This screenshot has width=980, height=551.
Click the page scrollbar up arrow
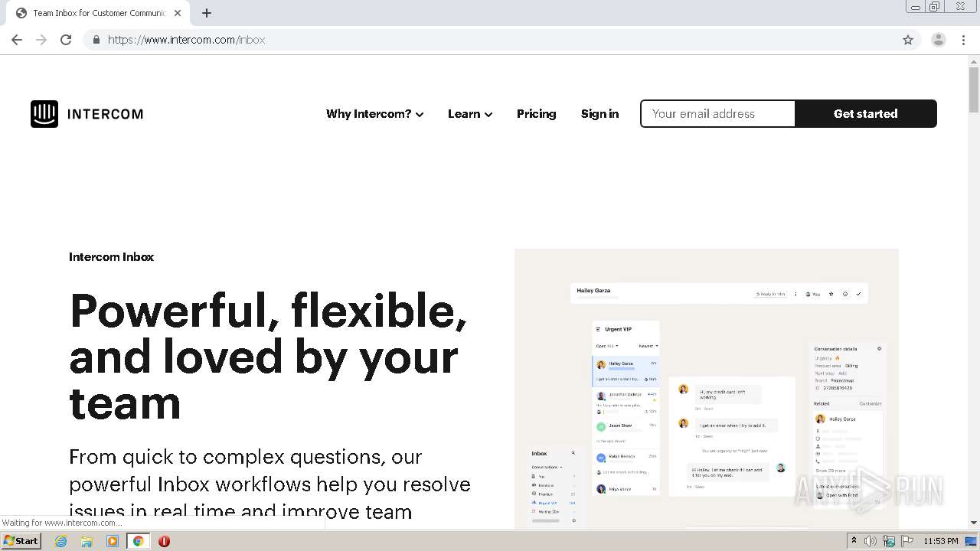click(x=974, y=60)
